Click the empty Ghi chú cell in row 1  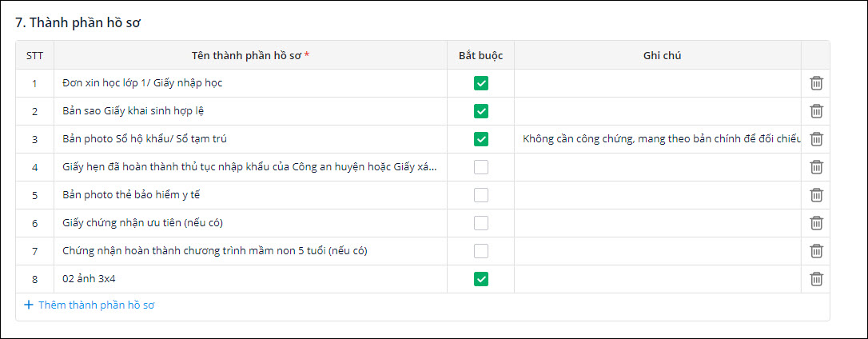(x=657, y=83)
